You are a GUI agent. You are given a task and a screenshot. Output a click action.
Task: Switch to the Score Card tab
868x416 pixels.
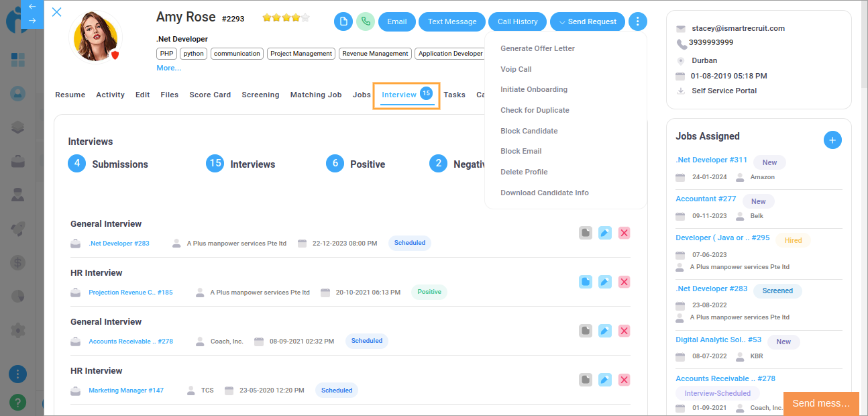tap(210, 95)
